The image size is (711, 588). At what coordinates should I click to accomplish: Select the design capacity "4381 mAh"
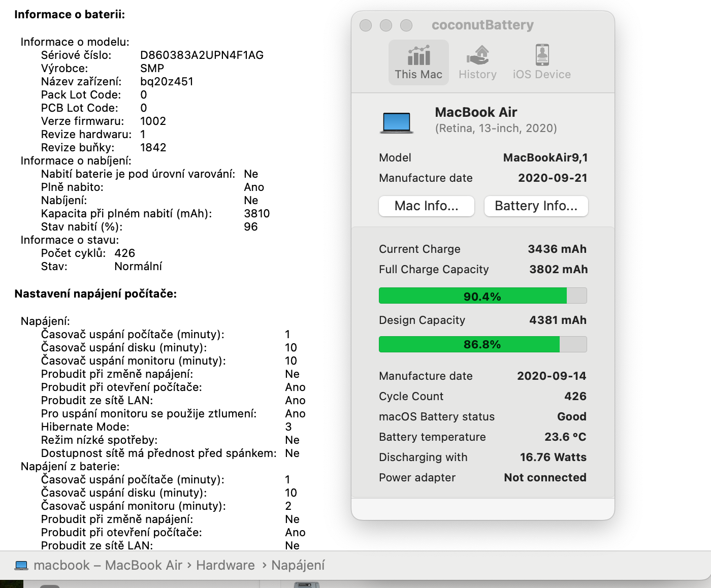click(x=558, y=320)
